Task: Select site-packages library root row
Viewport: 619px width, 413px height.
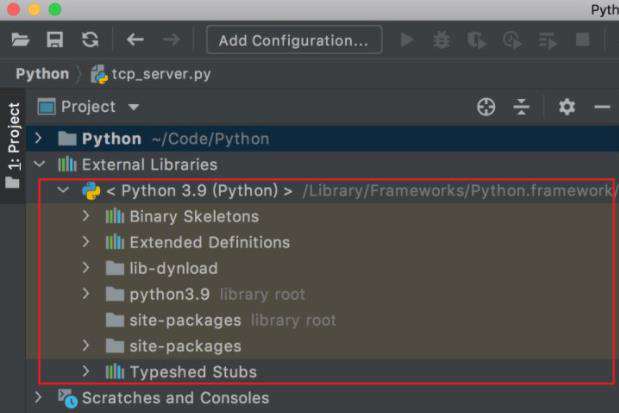Action: tap(323, 320)
